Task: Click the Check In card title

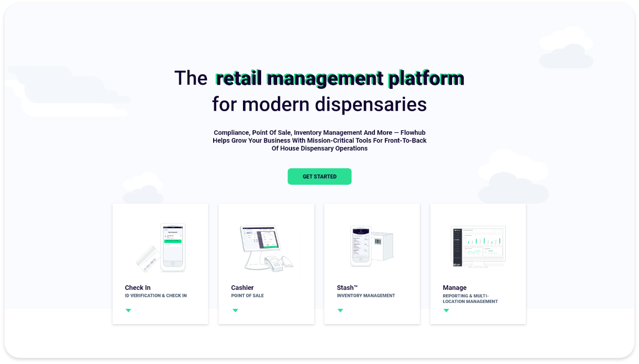Action: coord(138,288)
